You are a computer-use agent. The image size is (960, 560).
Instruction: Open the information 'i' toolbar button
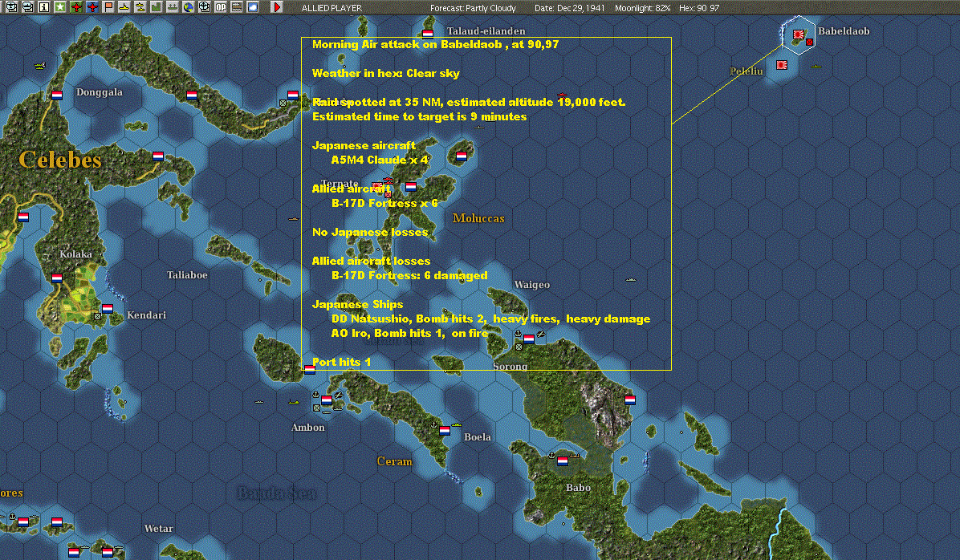tap(43, 7)
